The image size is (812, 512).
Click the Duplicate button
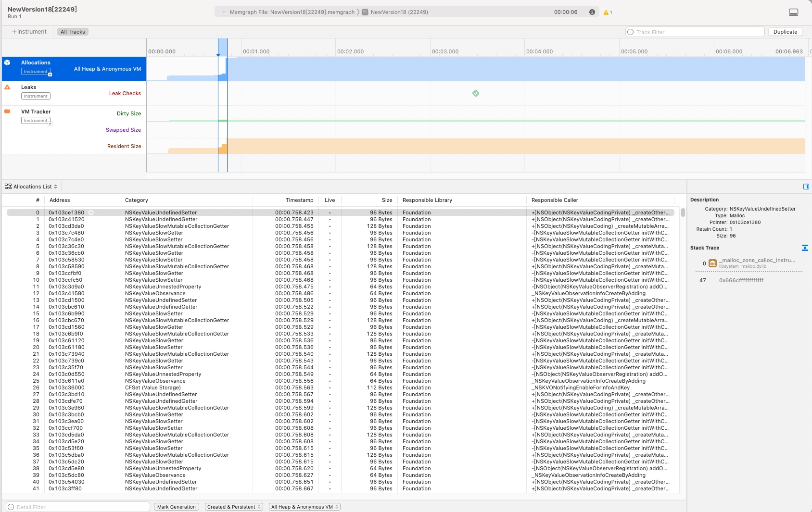[x=785, y=32]
